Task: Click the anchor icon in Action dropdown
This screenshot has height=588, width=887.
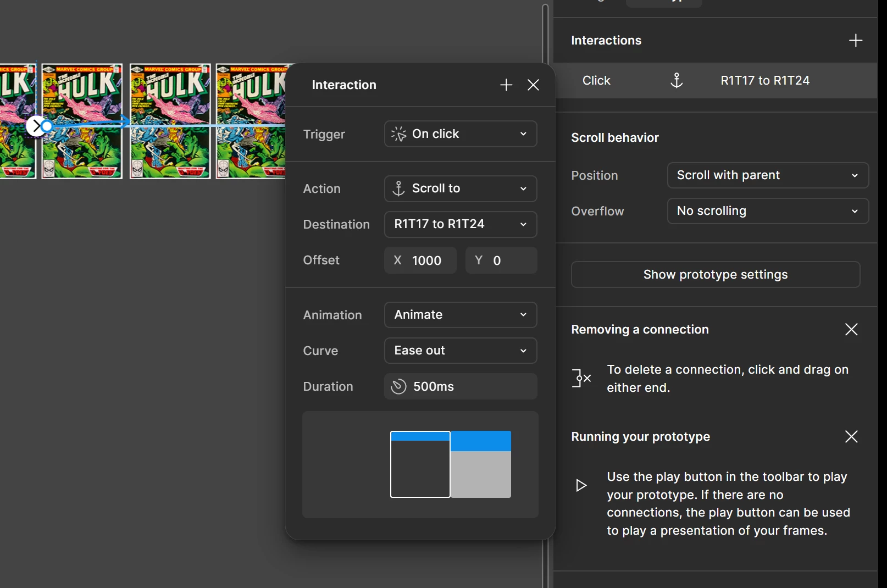Action: click(x=399, y=188)
